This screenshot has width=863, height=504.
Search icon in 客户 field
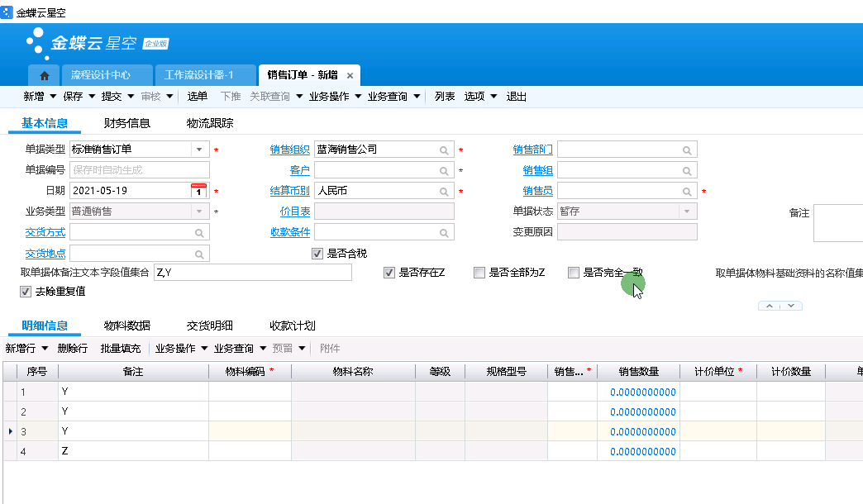pos(444,171)
